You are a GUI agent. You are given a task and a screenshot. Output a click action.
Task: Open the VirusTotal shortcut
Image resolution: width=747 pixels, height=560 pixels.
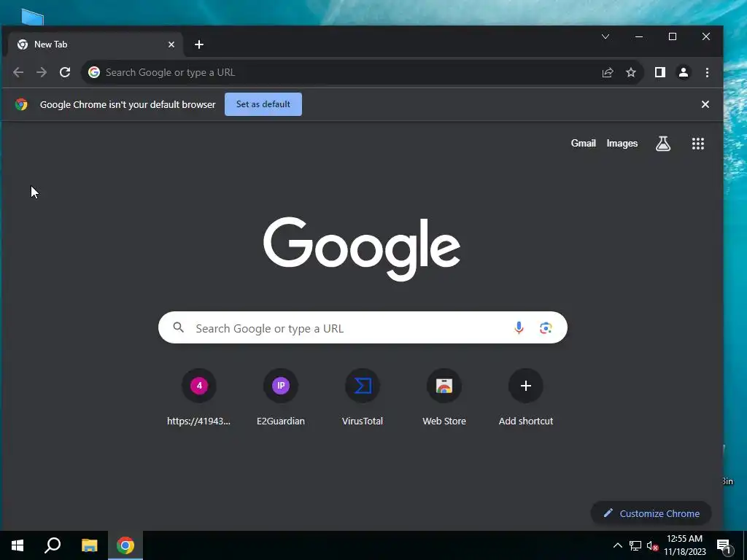click(x=362, y=397)
